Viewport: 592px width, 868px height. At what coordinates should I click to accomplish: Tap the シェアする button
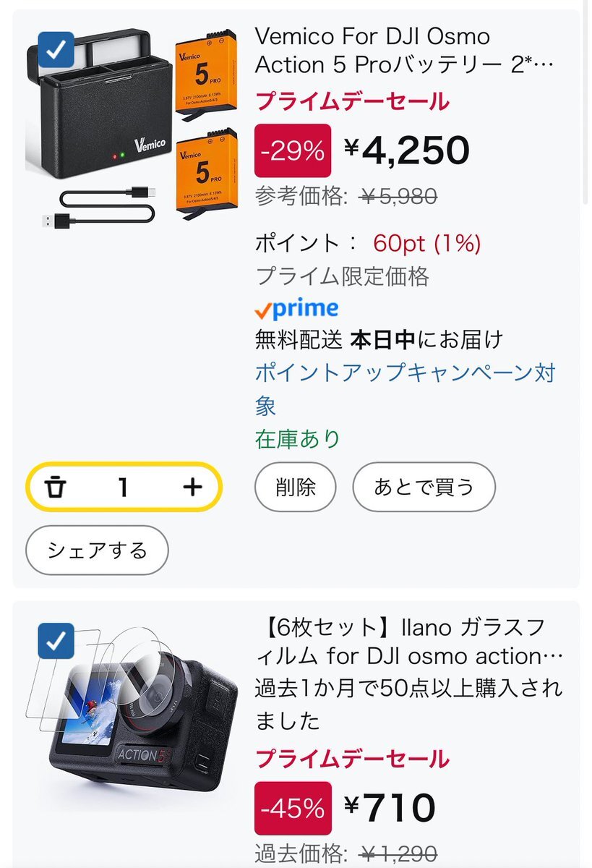(97, 550)
